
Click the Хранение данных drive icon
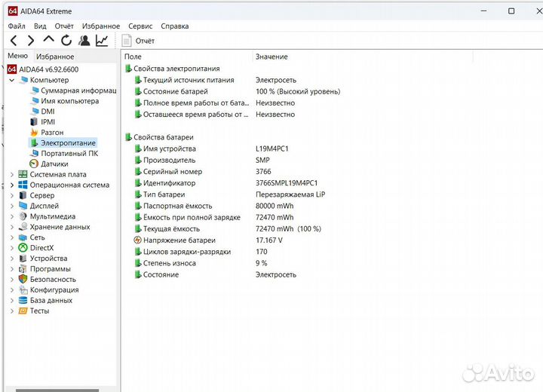pos(23,226)
